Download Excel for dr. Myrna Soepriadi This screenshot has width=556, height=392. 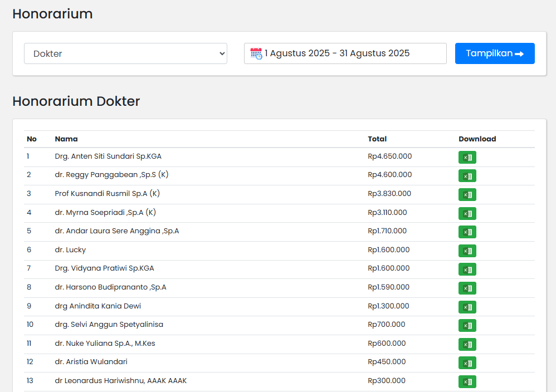click(467, 213)
